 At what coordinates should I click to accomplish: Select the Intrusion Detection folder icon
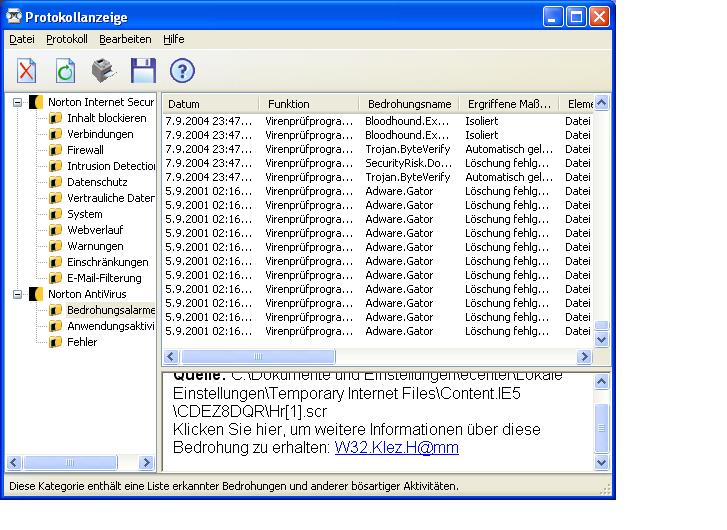click(56, 166)
